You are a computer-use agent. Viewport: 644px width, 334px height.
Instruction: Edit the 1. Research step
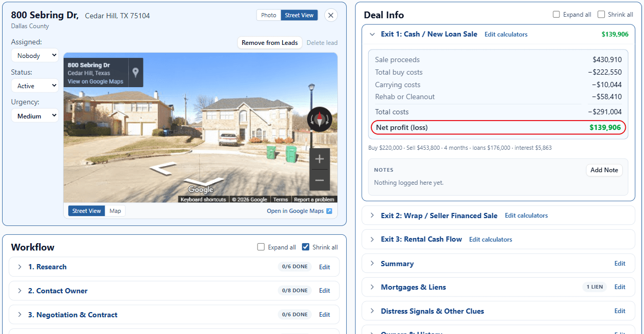click(324, 267)
